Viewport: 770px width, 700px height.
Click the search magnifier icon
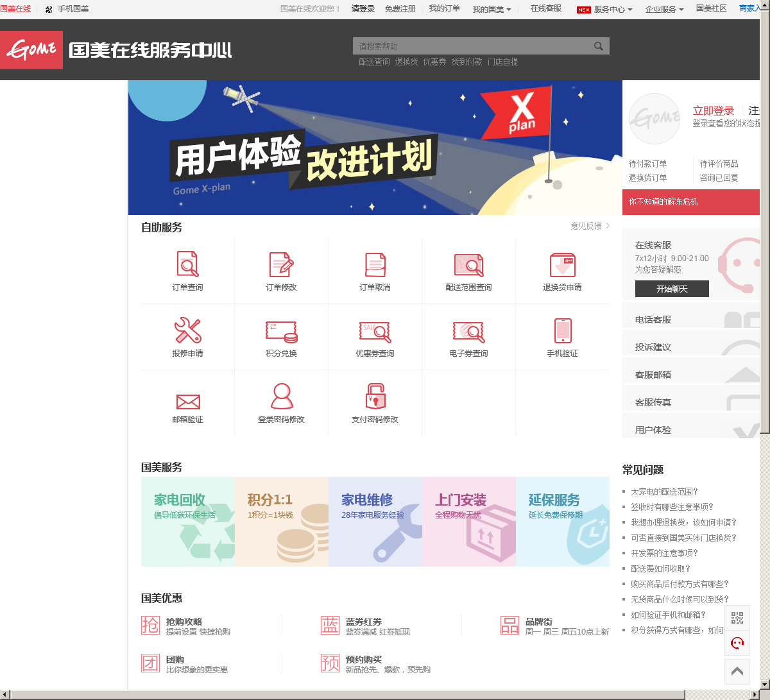click(599, 46)
